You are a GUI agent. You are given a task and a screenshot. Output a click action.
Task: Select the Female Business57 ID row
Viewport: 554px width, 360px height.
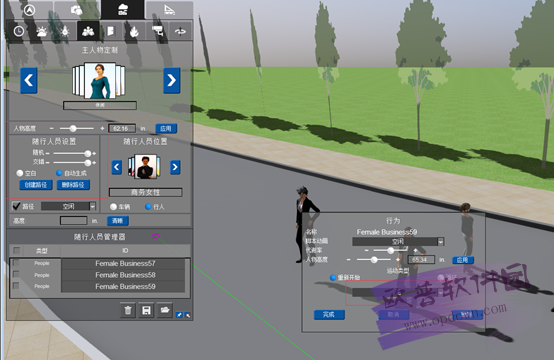[x=123, y=264]
